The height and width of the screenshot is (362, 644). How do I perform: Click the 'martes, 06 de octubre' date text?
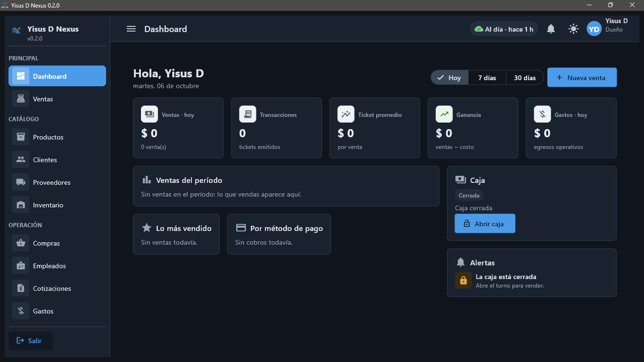coord(166,86)
